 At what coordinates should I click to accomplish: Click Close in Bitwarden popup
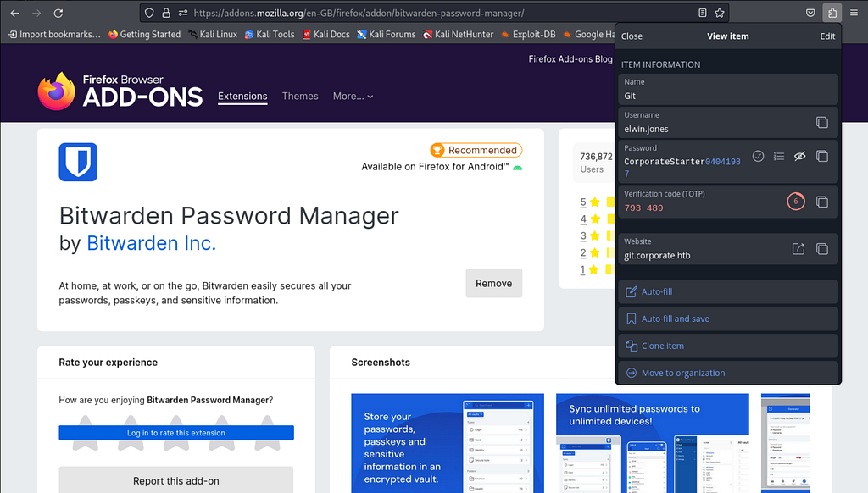point(632,36)
